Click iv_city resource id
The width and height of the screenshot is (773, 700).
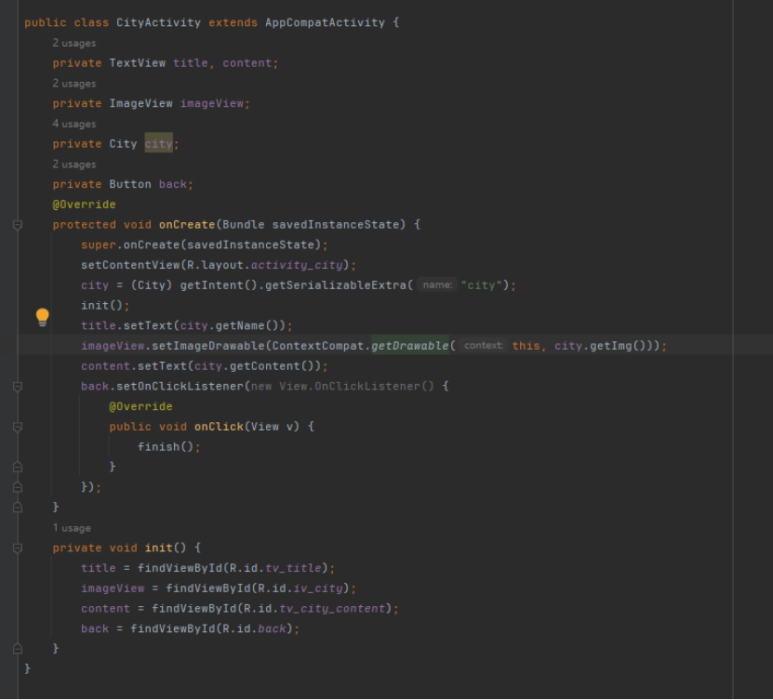(318, 588)
